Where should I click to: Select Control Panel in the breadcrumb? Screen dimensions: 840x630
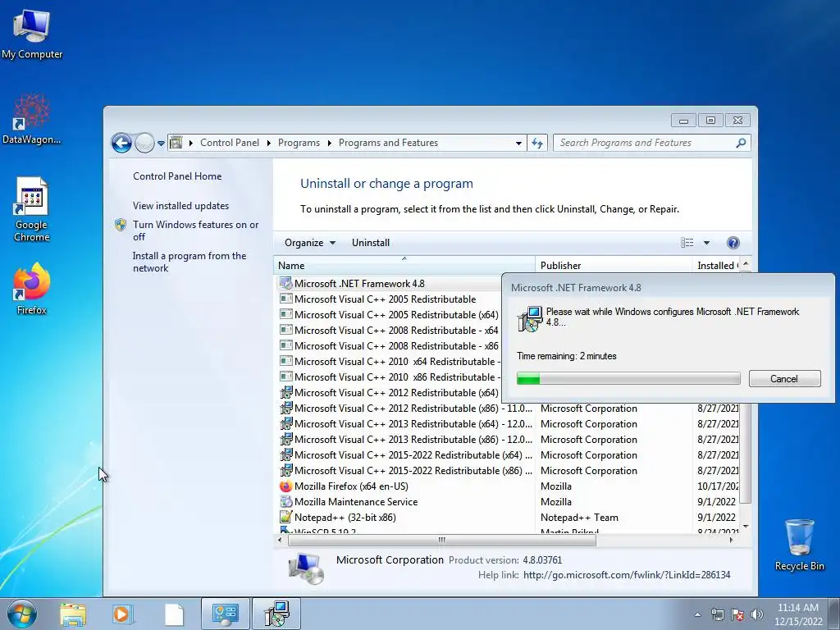click(x=230, y=143)
